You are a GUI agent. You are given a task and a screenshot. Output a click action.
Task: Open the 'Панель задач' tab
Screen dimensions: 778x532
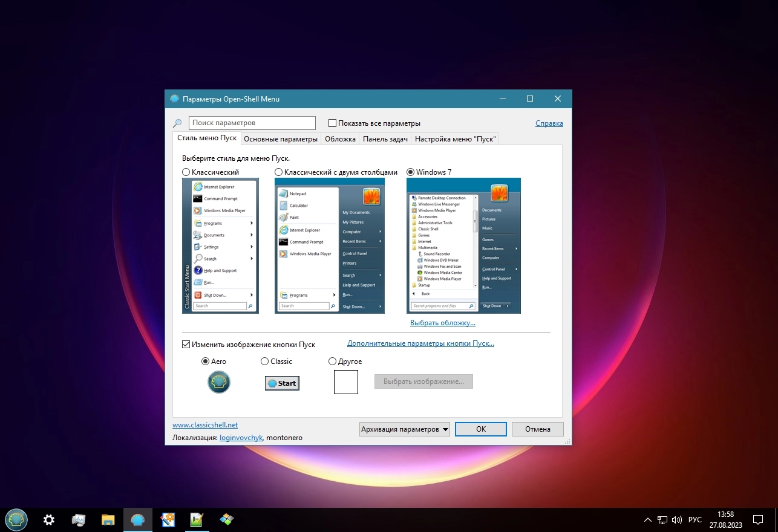(385, 139)
